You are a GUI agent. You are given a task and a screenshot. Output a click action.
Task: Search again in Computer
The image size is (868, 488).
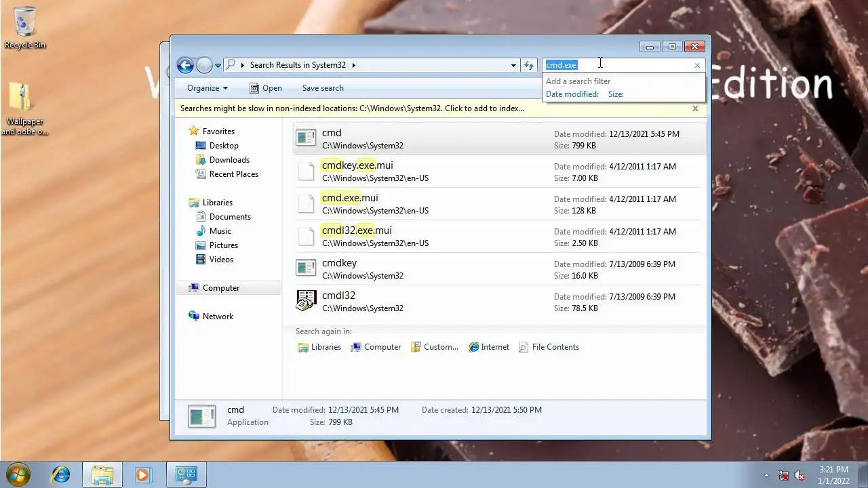click(376, 347)
